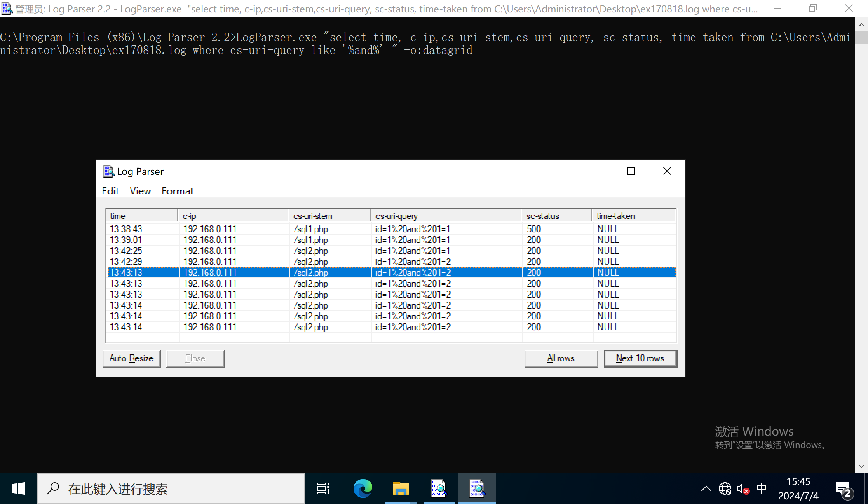Show hidden tray icons chevron
Viewport: 868px width, 504px height.
pos(706,489)
